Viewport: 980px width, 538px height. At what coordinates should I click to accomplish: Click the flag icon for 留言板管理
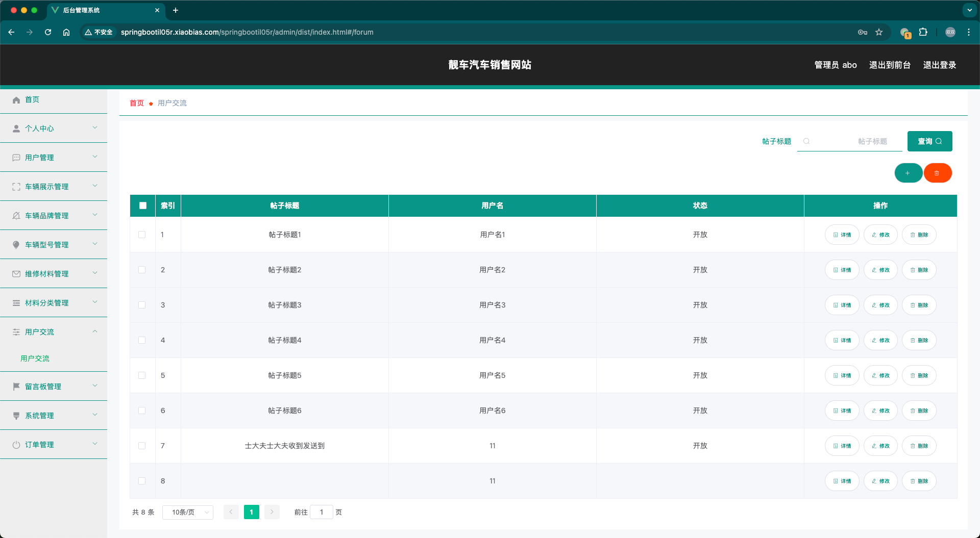16,387
